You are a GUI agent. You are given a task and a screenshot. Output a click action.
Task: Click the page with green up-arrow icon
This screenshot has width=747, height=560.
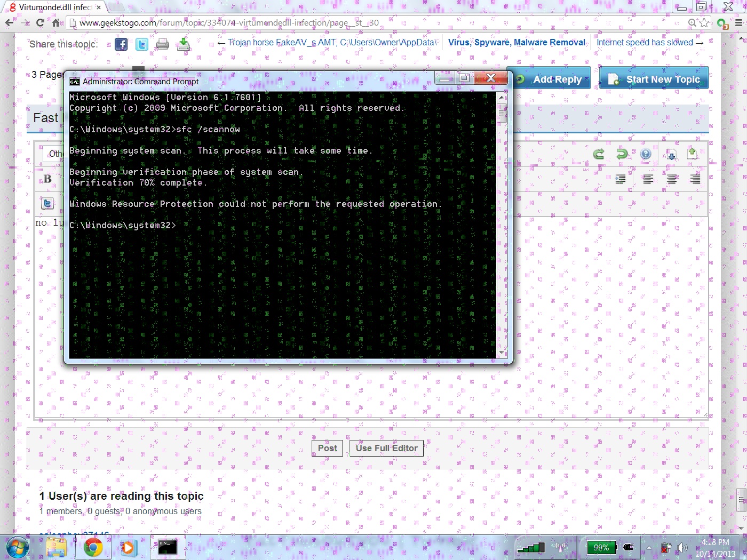pyautogui.click(x=692, y=154)
